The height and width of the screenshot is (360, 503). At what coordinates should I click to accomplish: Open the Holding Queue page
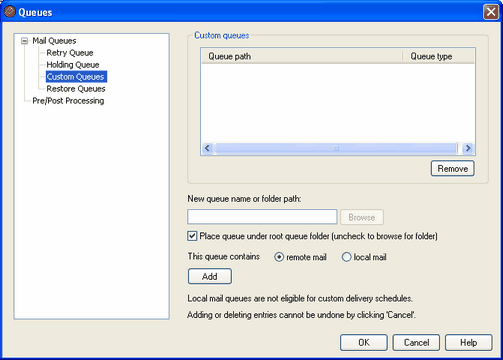73,65
